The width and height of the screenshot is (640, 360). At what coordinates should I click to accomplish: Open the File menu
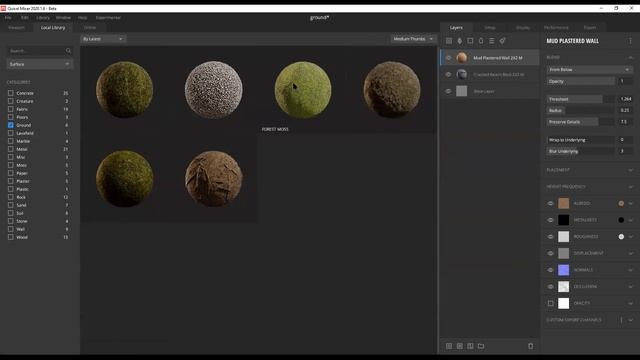[8, 18]
